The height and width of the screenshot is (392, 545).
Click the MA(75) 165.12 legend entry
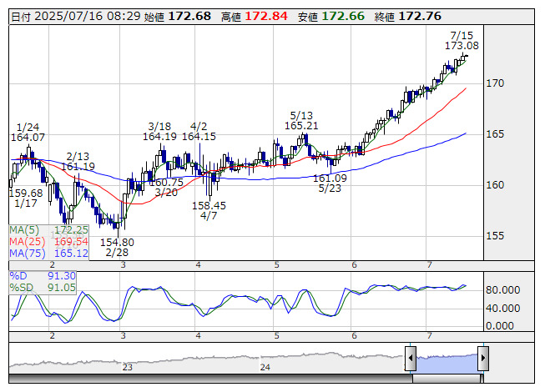48,253
